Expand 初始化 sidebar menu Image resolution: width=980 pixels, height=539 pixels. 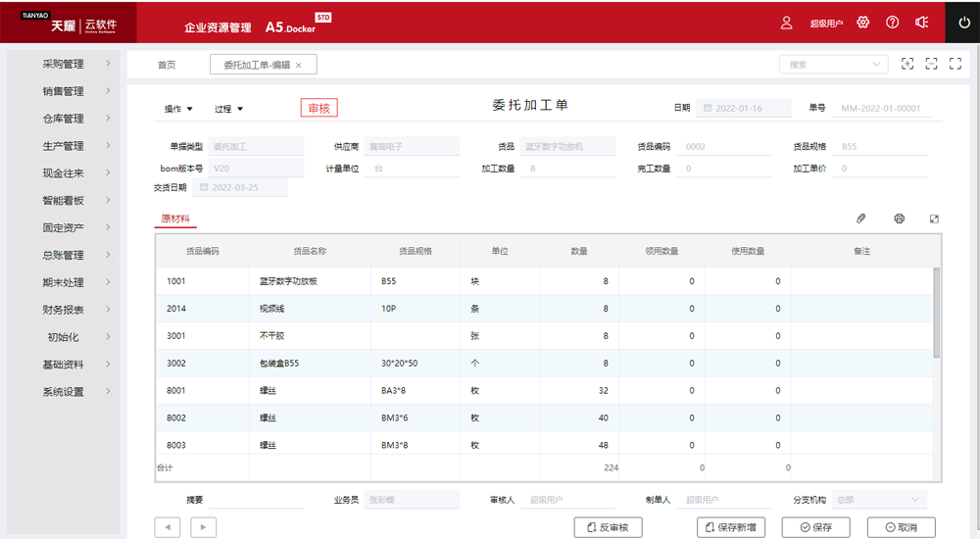63,337
